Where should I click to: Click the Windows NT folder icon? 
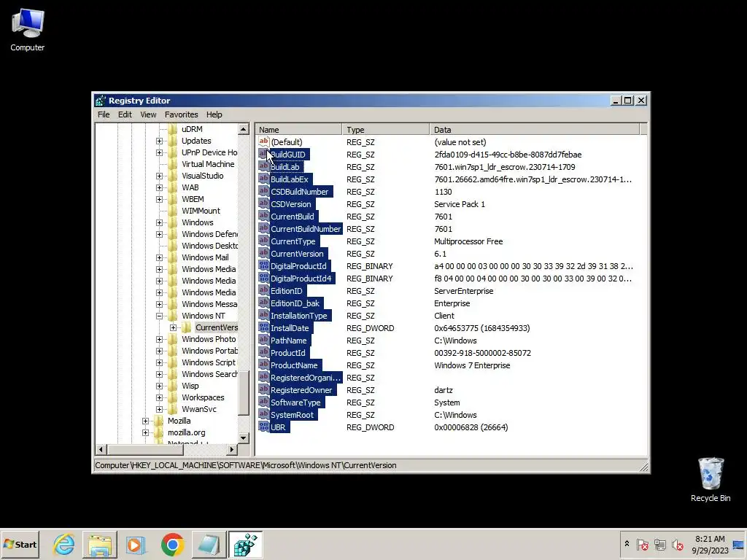click(172, 316)
